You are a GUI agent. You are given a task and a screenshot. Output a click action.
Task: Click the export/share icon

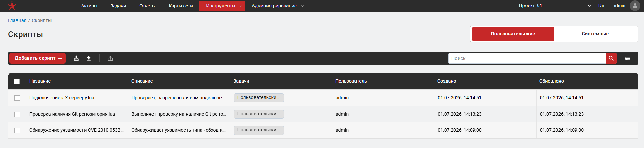pyautogui.click(x=110, y=58)
